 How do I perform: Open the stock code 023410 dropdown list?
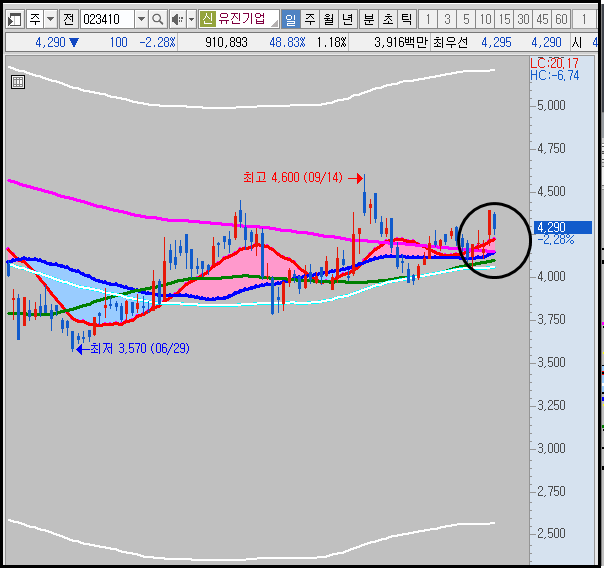pos(141,19)
